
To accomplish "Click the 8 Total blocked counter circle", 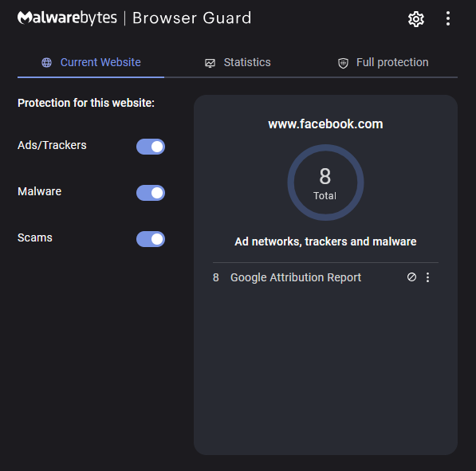I will point(325,183).
